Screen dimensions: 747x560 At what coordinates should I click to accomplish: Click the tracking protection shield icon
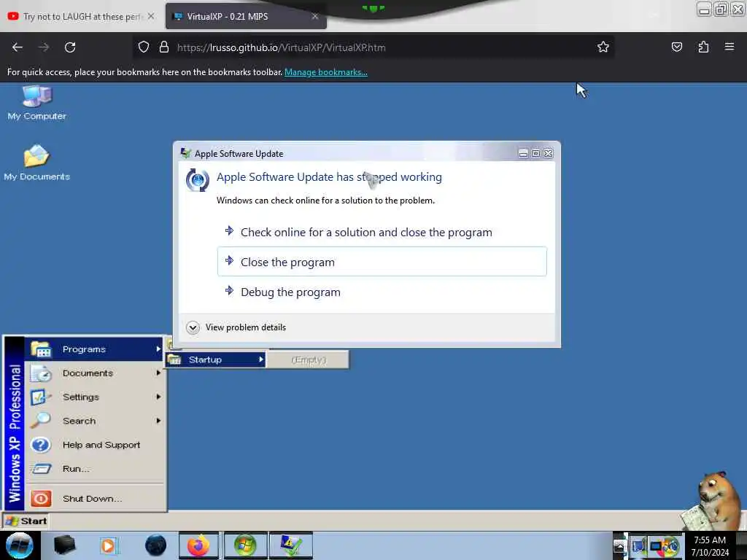click(144, 47)
